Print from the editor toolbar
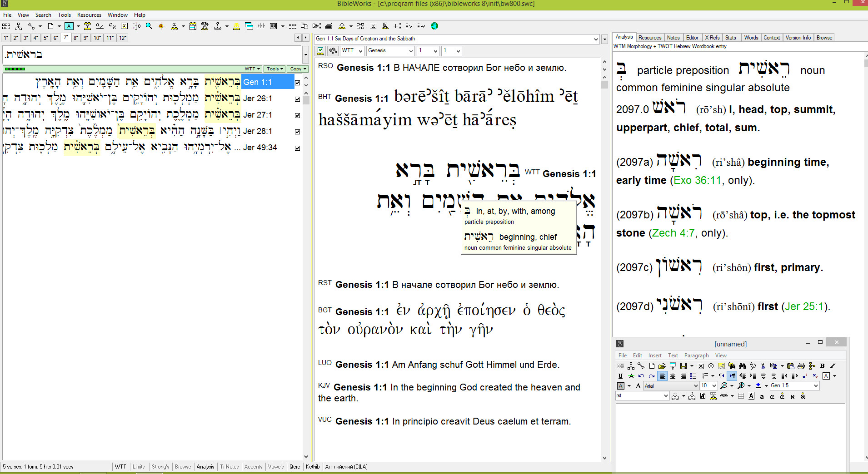868x474 pixels. coord(801,366)
